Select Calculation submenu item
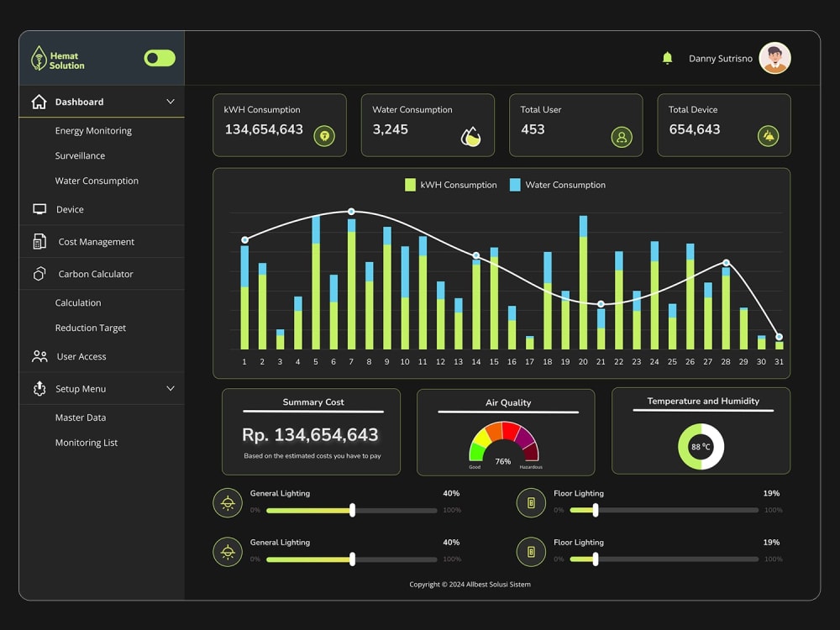 (77, 302)
